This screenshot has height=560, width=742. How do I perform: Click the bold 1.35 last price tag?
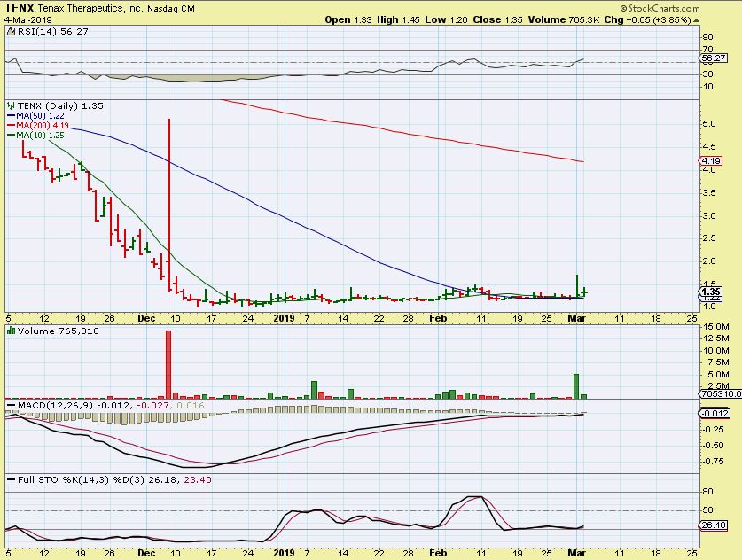[711, 292]
